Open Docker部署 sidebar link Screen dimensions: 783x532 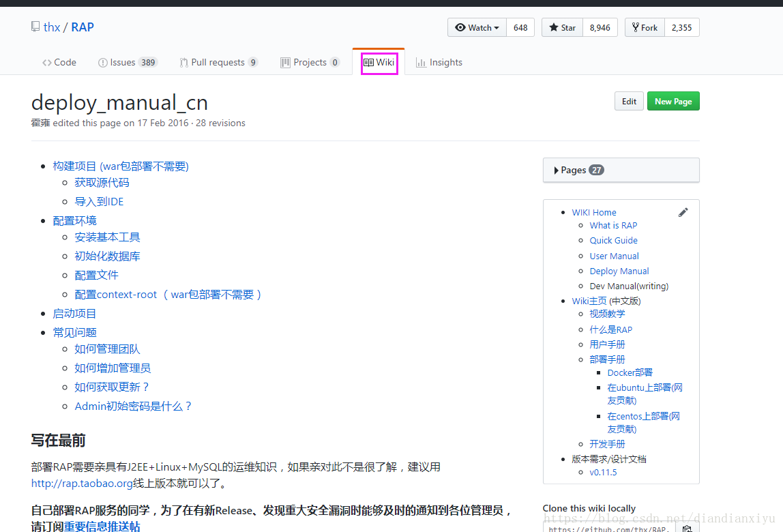pos(630,372)
